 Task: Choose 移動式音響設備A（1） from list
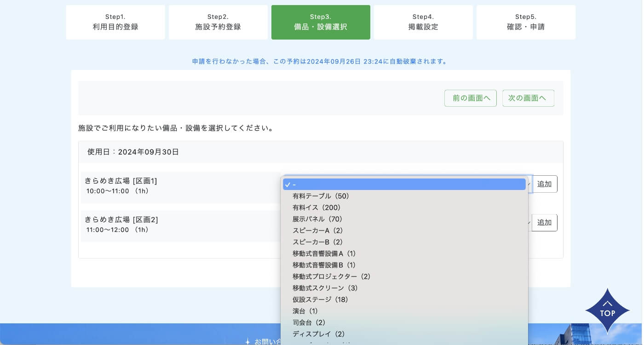click(324, 253)
